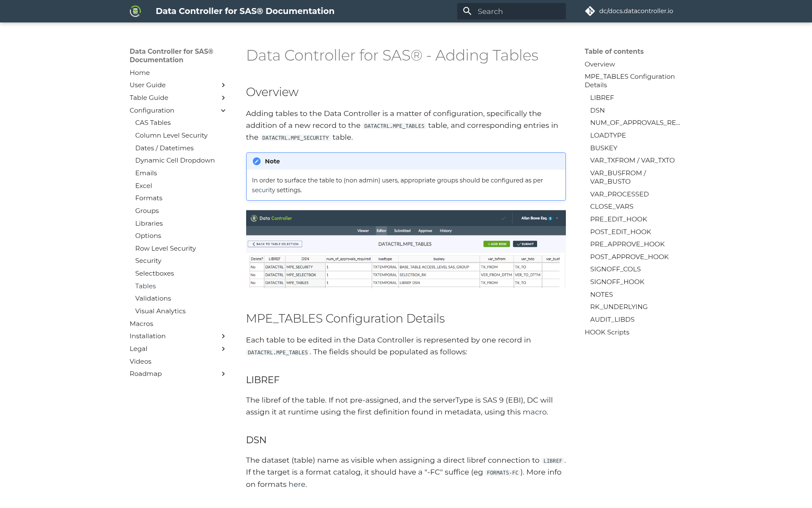Expand the Installation section

click(223, 336)
